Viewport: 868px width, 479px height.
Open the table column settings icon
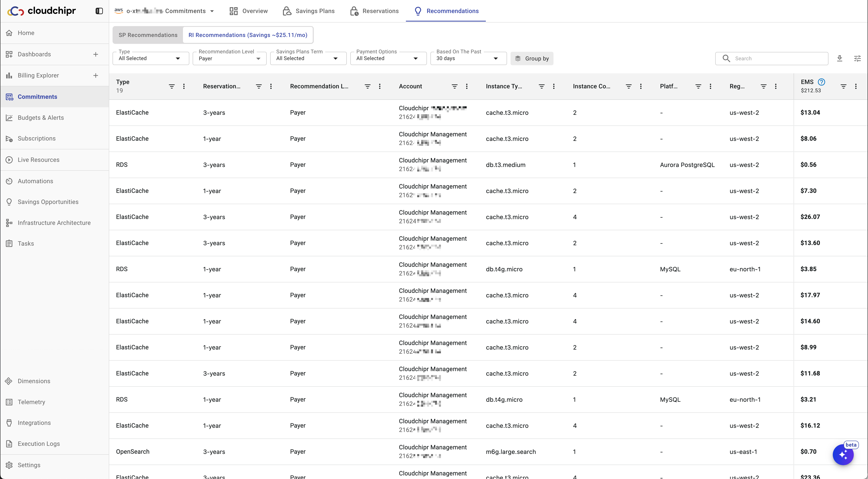click(x=857, y=58)
